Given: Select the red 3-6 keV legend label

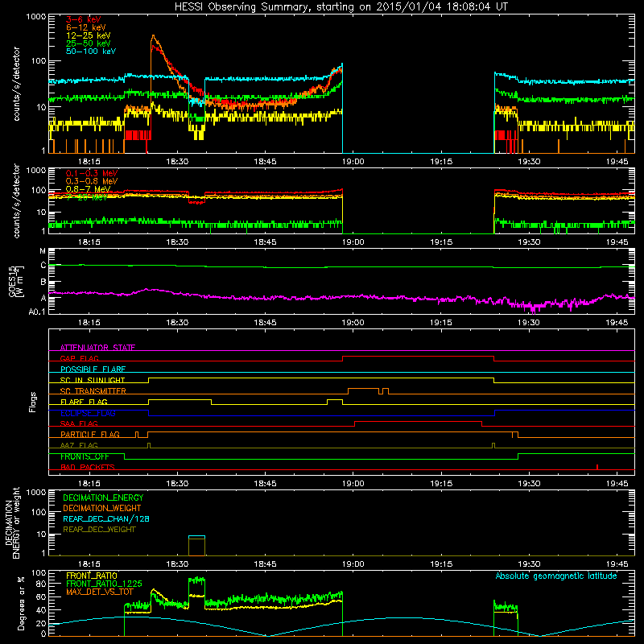Looking at the screenshot, I should pos(84,19).
